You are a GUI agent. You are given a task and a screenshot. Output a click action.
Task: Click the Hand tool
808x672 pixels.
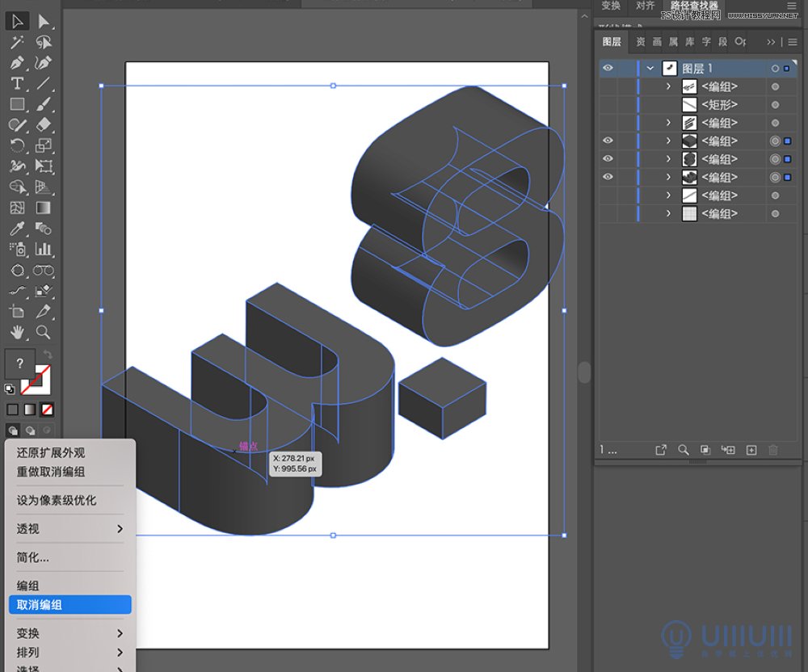tap(17, 332)
